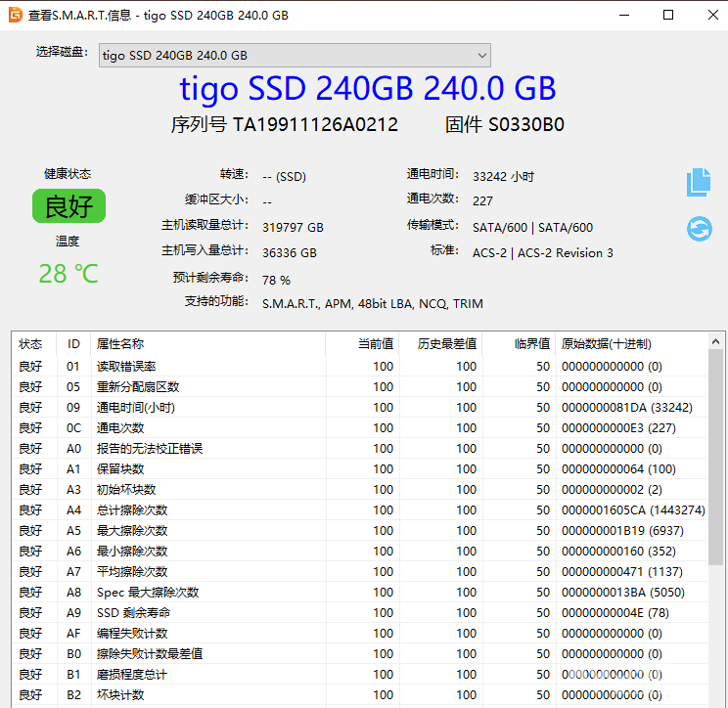The width and height of the screenshot is (728, 708).
Task: Maximize the S.M.A.R.T. info window
Action: (668, 15)
